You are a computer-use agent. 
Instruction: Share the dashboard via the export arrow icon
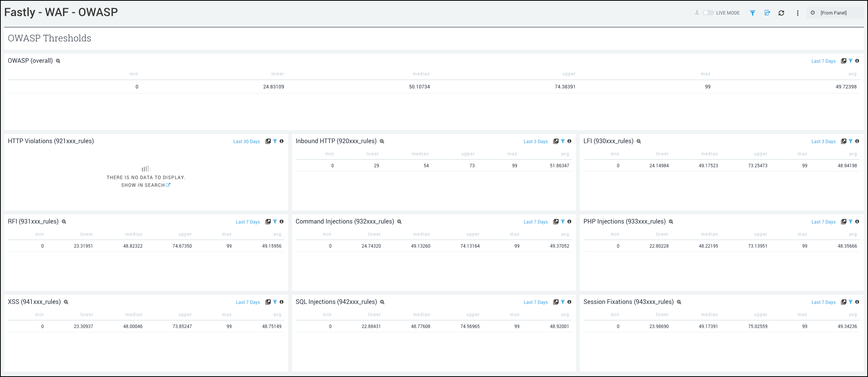point(767,13)
